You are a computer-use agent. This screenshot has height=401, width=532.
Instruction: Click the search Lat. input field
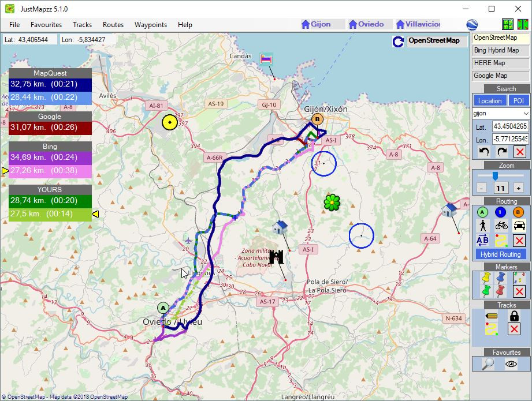pyautogui.click(x=510, y=126)
